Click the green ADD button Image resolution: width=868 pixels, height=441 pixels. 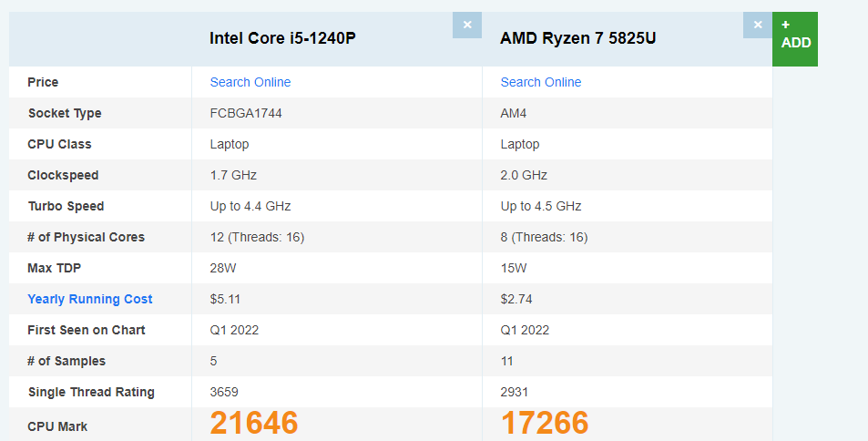(795, 39)
